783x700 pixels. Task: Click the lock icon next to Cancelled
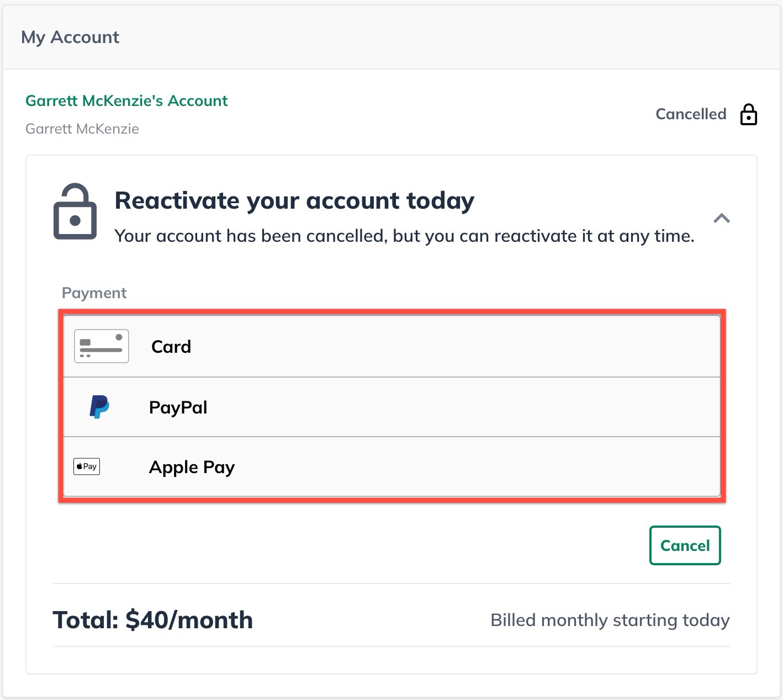748,114
